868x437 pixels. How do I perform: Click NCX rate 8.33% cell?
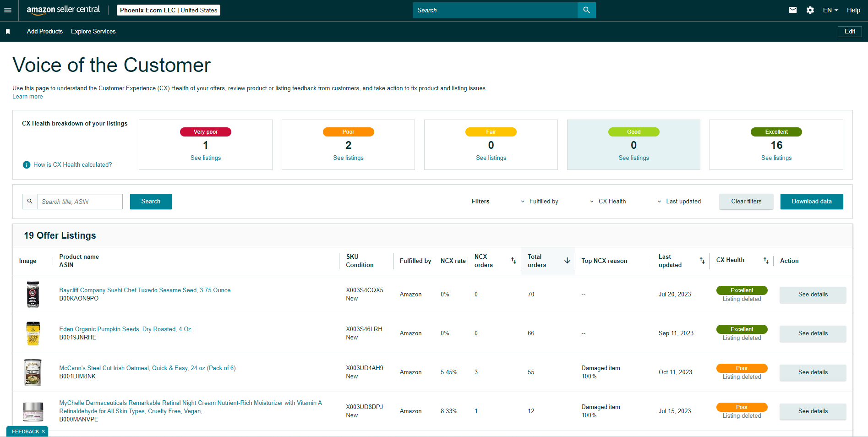point(449,411)
